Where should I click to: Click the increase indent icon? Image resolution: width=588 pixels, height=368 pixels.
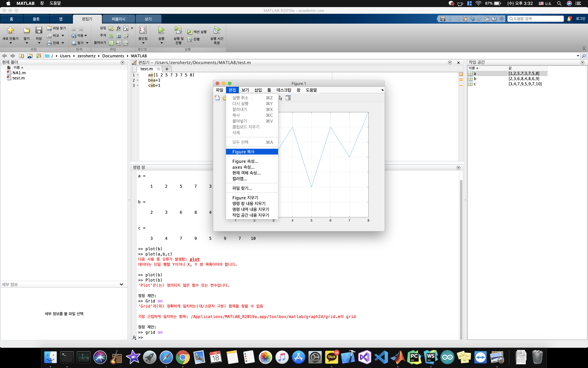click(x=119, y=43)
